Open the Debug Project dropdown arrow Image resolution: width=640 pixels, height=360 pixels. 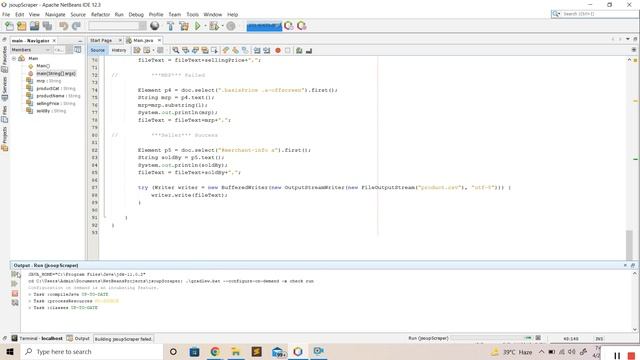coord(222,26)
